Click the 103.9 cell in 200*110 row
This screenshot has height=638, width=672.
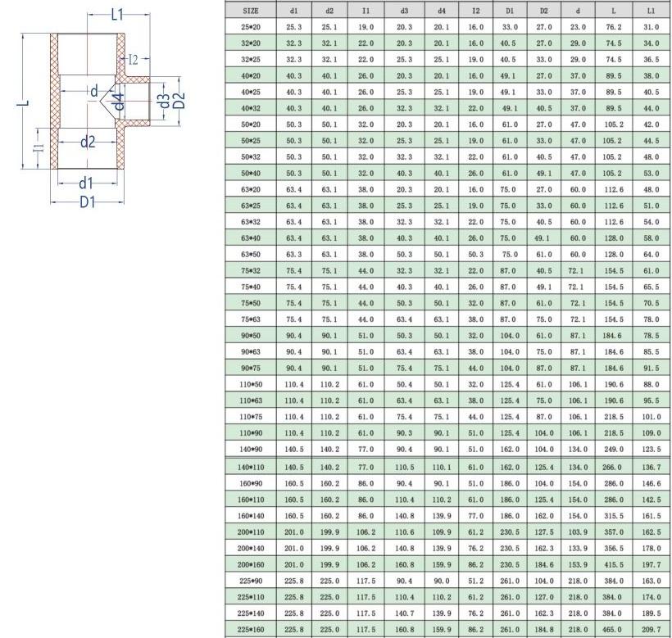coord(579,530)
